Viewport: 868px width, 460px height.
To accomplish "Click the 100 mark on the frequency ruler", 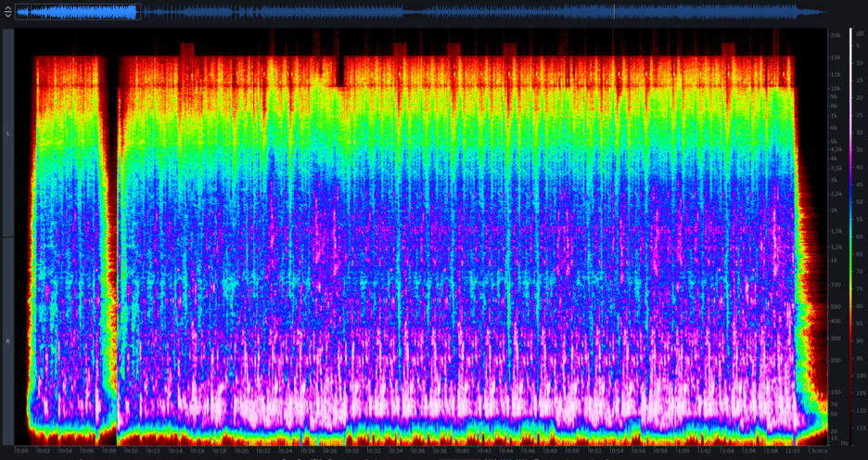I will (x=834, y=392).
